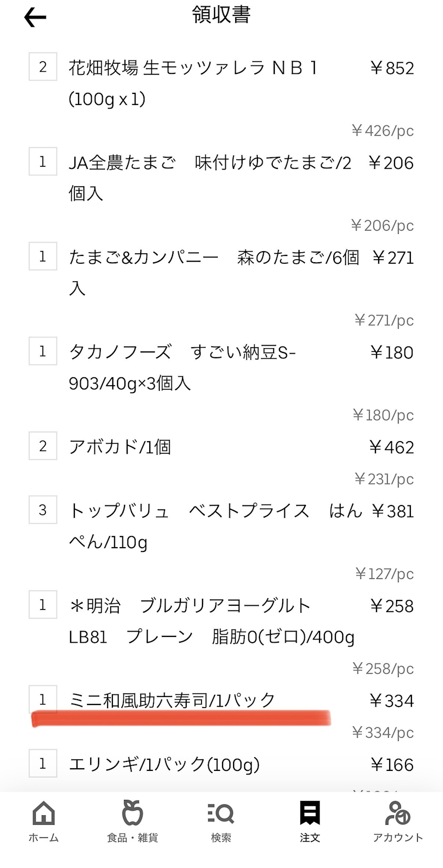
Task: Click quantity box for アボカド
Action: (43, 446)
